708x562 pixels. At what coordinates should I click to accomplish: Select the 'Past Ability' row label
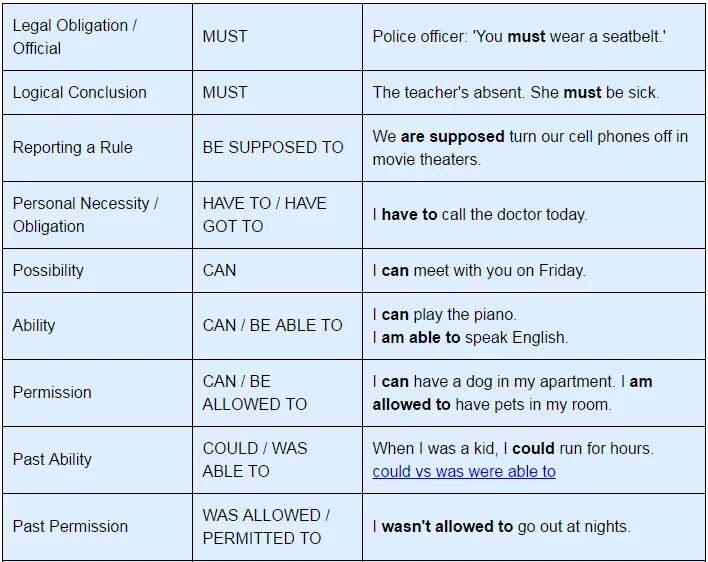(x=52, y=460)
